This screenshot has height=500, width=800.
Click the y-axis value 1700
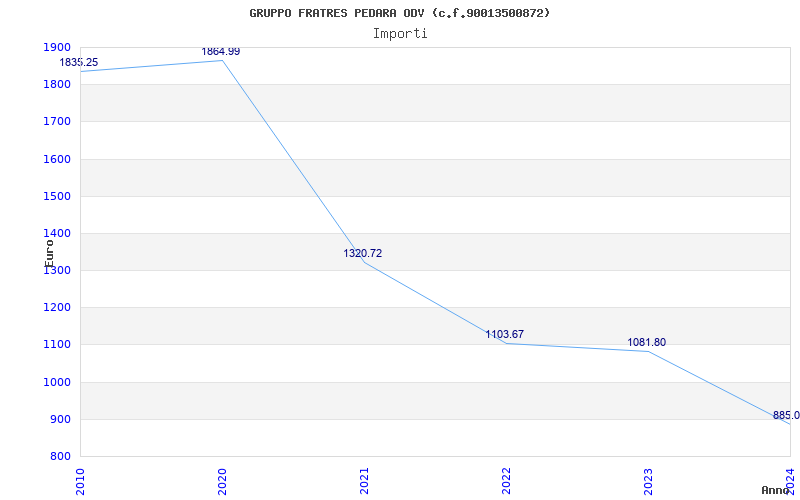57,122
